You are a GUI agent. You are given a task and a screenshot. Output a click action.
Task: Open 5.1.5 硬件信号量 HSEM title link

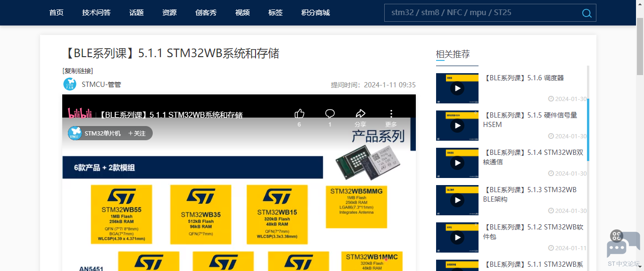[x=530, y=120]
